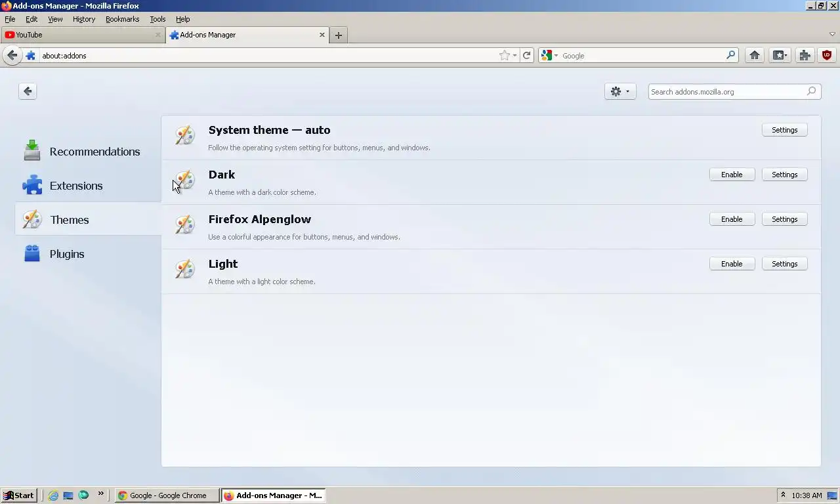Open the Windows Start button
Image resolution: width=840 pixels, height=504 pixels.
coord(18,495)
